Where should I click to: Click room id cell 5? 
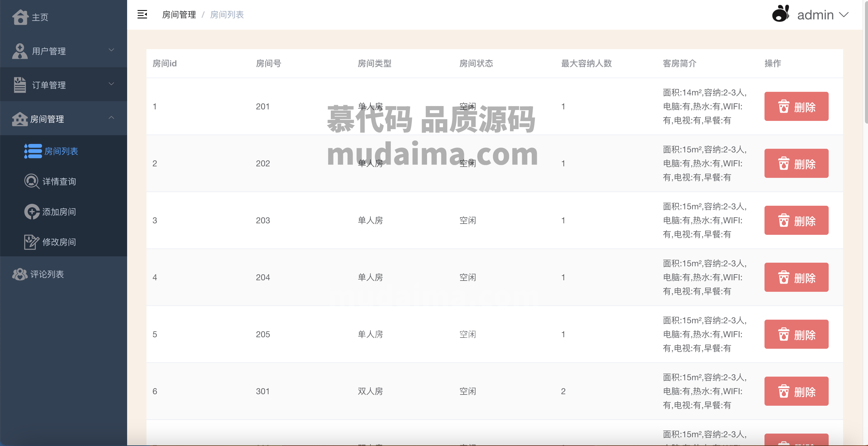point(155,334)
